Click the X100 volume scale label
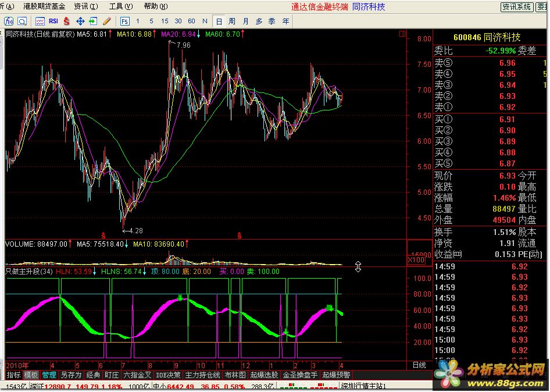The image size is (550, 392). click(416, 260)
